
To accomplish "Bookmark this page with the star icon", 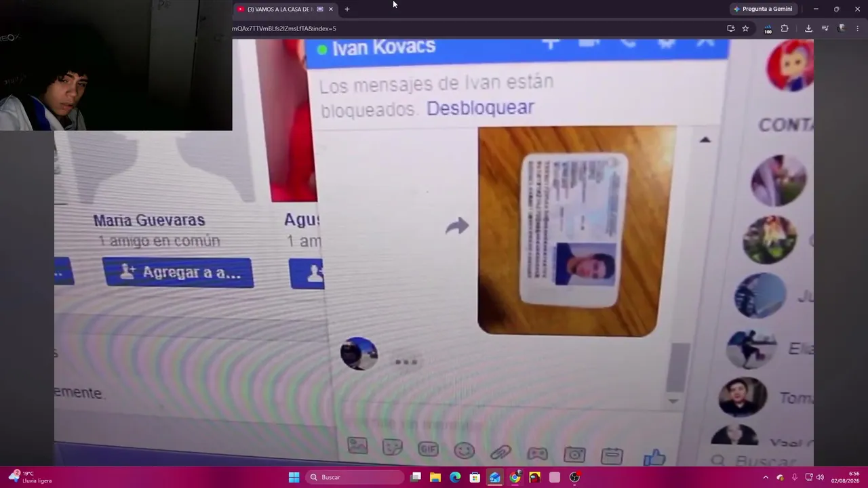I will [745, 28].
